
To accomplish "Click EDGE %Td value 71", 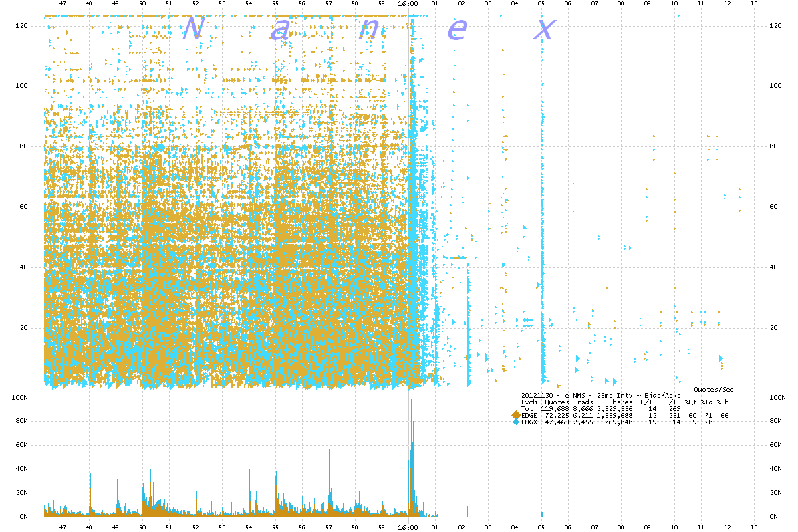I will [x=708, y=415].
